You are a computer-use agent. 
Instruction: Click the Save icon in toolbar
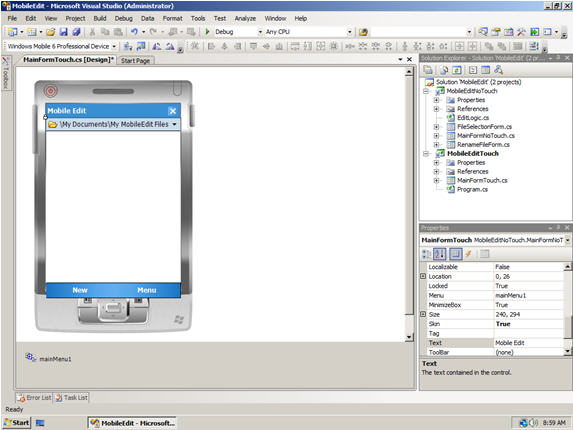tap(64, 32)
